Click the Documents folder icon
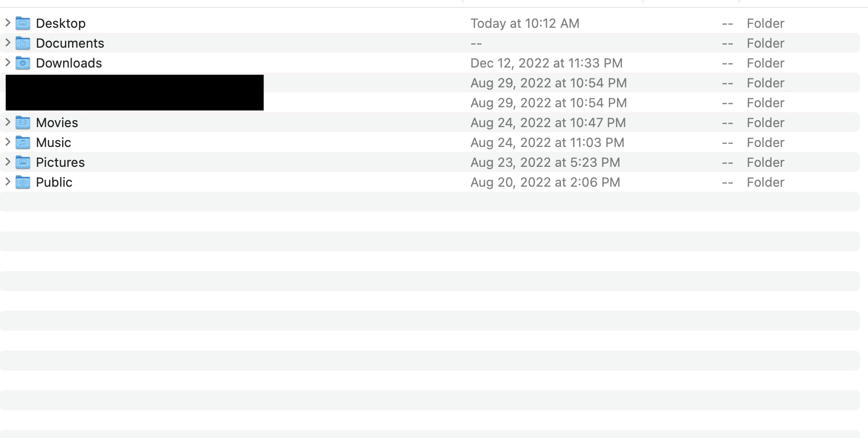The height and width of the screenshot is (438, 868). (23, 43)
